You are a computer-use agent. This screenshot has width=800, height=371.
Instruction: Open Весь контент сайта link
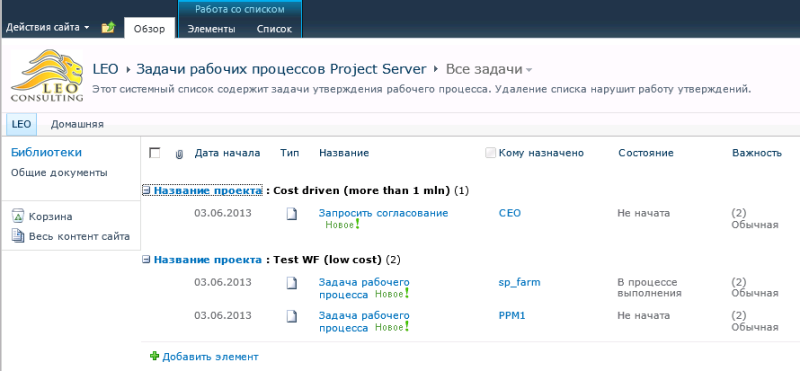tap(79, 236)
